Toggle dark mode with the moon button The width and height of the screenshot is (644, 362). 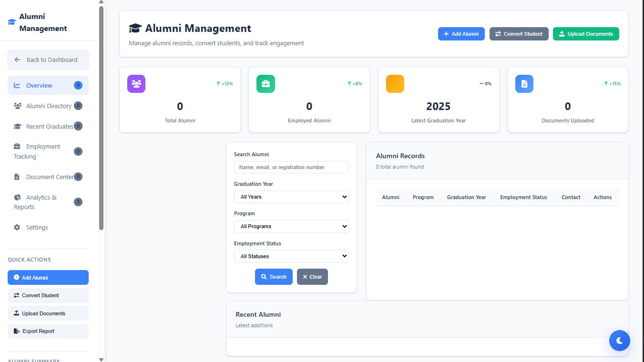(619, 341)
